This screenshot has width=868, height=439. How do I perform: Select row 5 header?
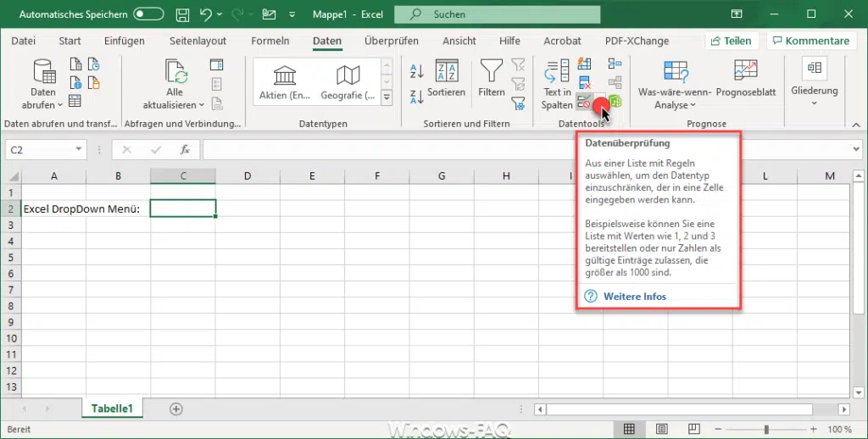point(10,258)
